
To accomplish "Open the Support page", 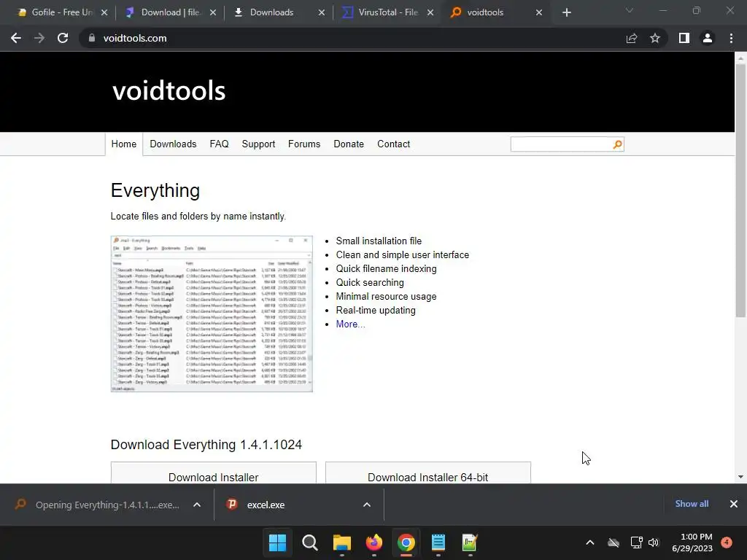I will (x=258, y=144).
